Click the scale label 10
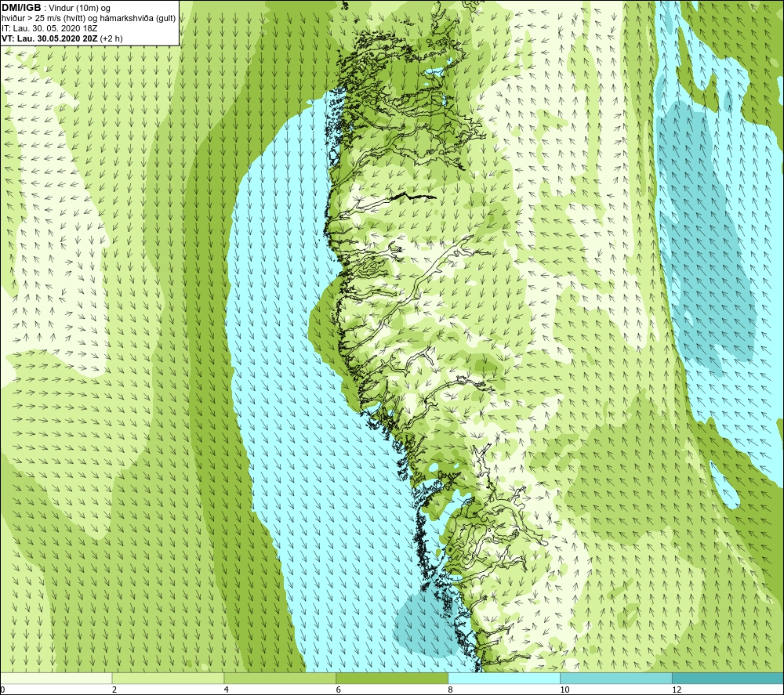The width and height of the screenshot is (784, 695). (564, 690)
